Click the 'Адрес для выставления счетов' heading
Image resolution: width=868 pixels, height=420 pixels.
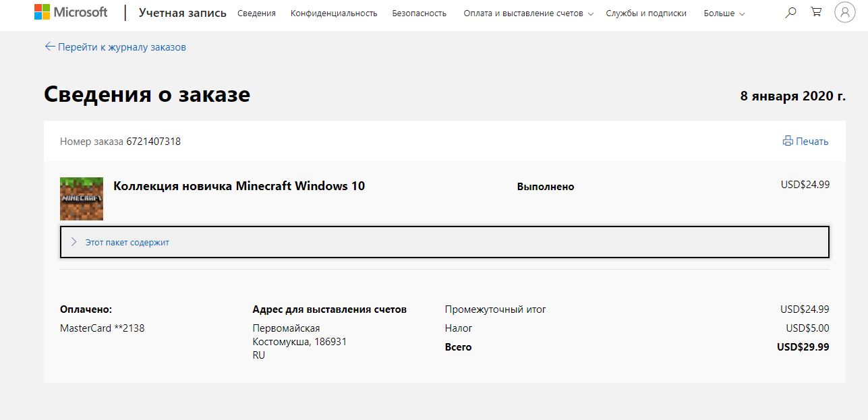330,309
